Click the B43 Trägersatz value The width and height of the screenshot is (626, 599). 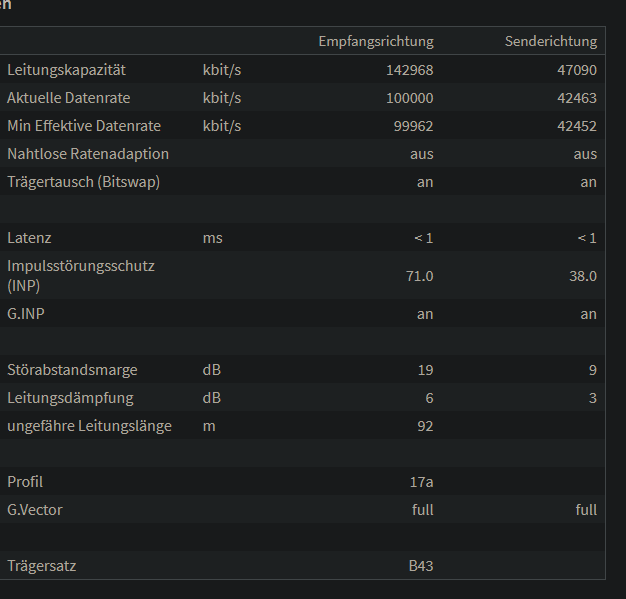pos(421,566)
